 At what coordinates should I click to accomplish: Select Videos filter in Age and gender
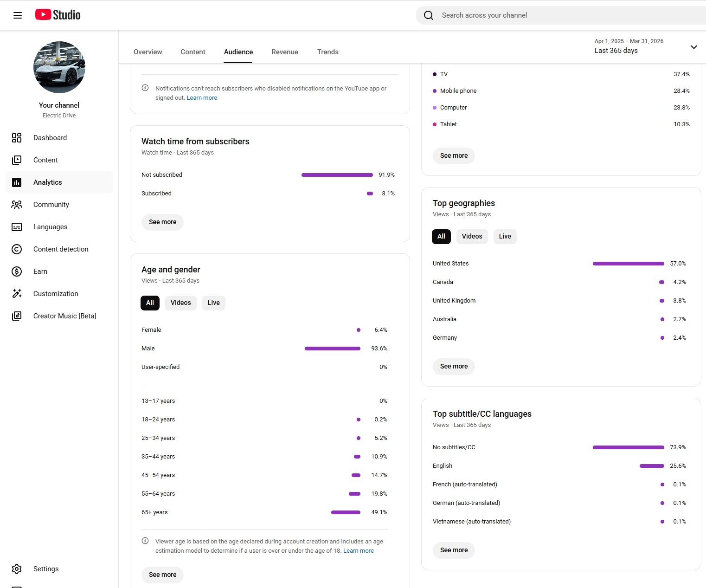[x=180, y=303]
